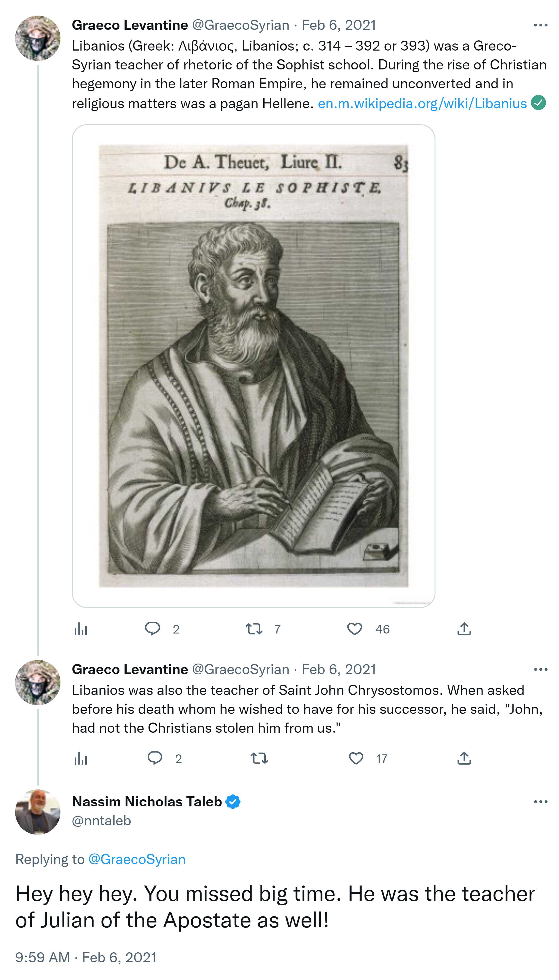
Task: View analytics on the Chrysostomos tweet
Action: tap(81, 758)
